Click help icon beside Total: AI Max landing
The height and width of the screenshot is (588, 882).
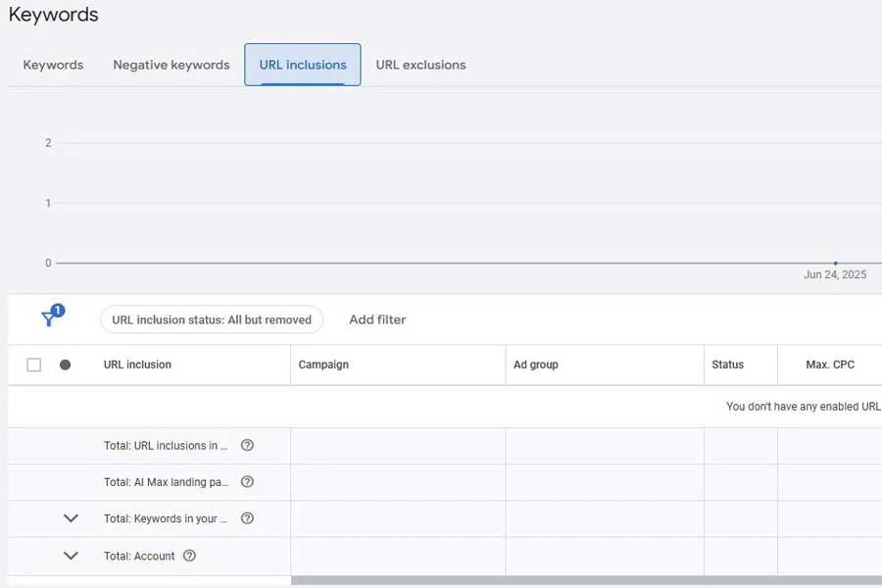(x=247, y=481)
